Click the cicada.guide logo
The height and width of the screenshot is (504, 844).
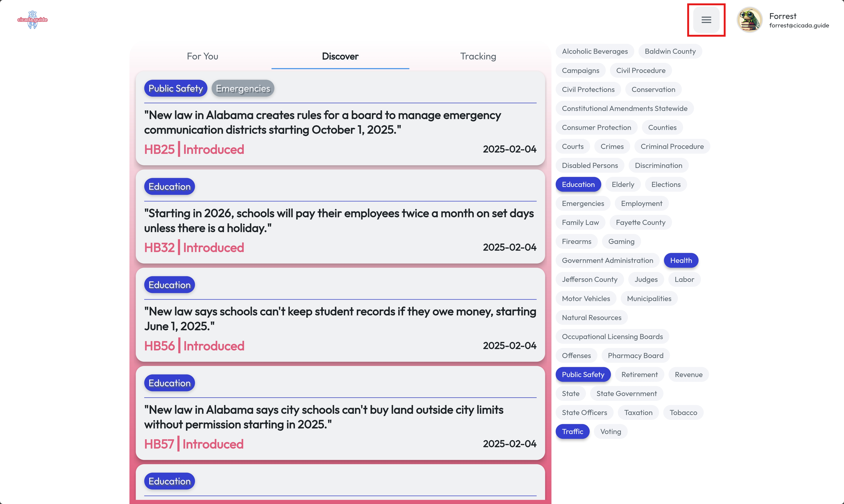pyautogui.click(x=32, y=20)
